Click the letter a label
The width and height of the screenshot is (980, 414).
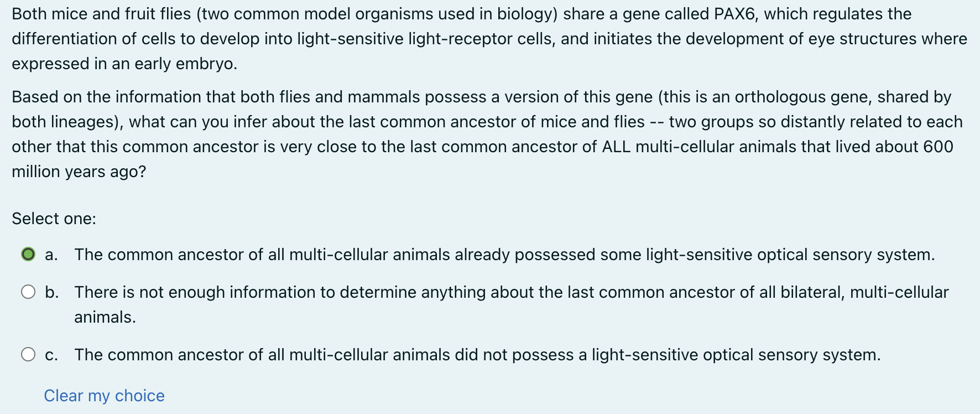[x=51, y=254]
